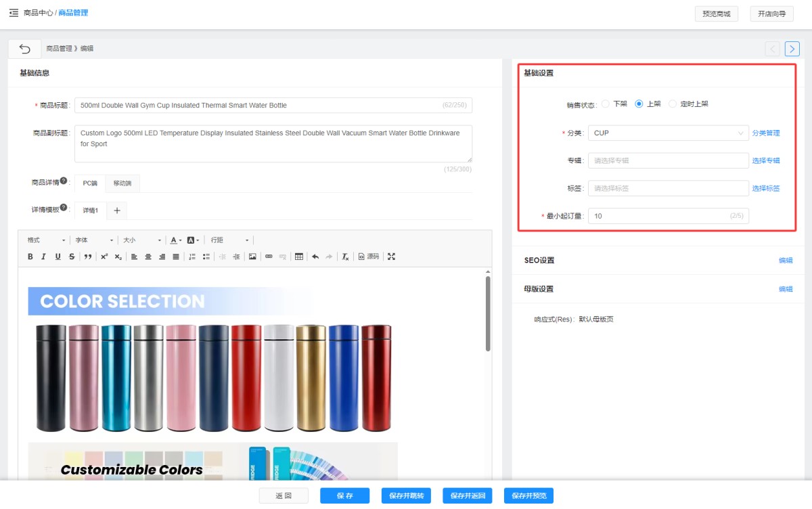Screen dimensions: 812x509
Task: Insert a hyperlink via link icon
Action: click(x=269, y=257)
